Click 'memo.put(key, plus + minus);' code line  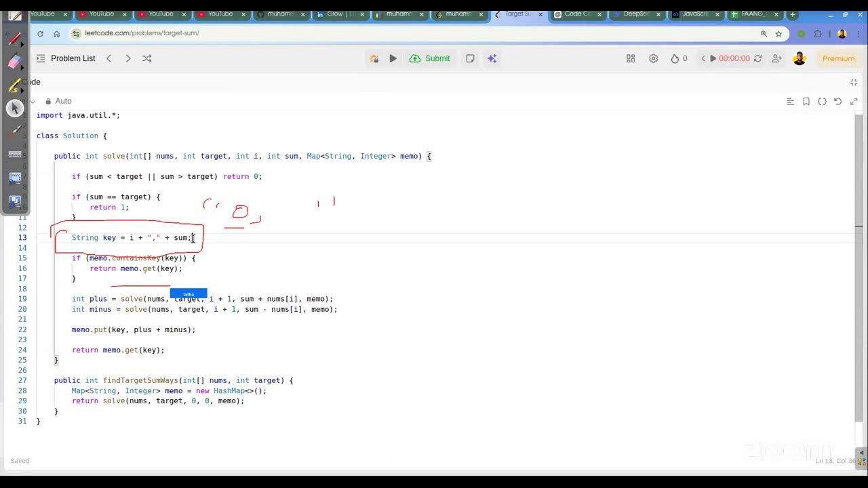point(134,329)
